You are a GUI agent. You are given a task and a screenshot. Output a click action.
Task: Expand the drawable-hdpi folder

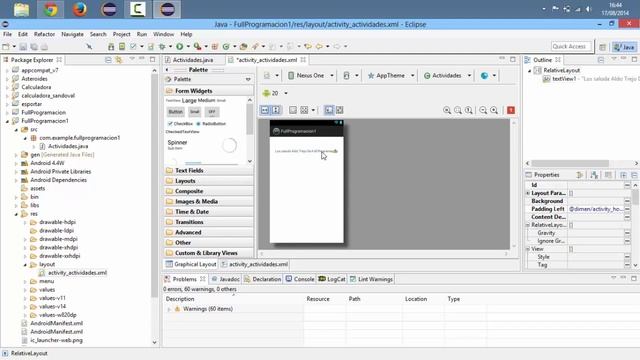click(x=25, y=222)
